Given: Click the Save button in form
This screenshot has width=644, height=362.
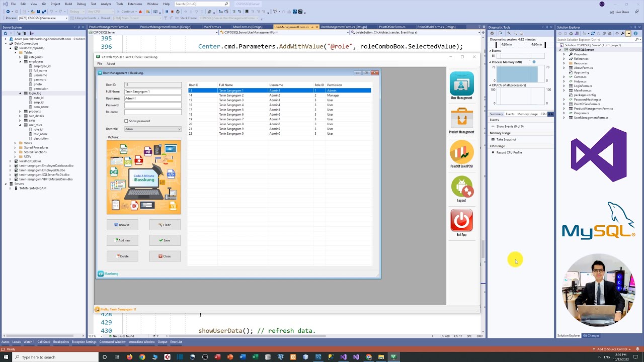Looking at the screenshot, I should coord(165,240).
